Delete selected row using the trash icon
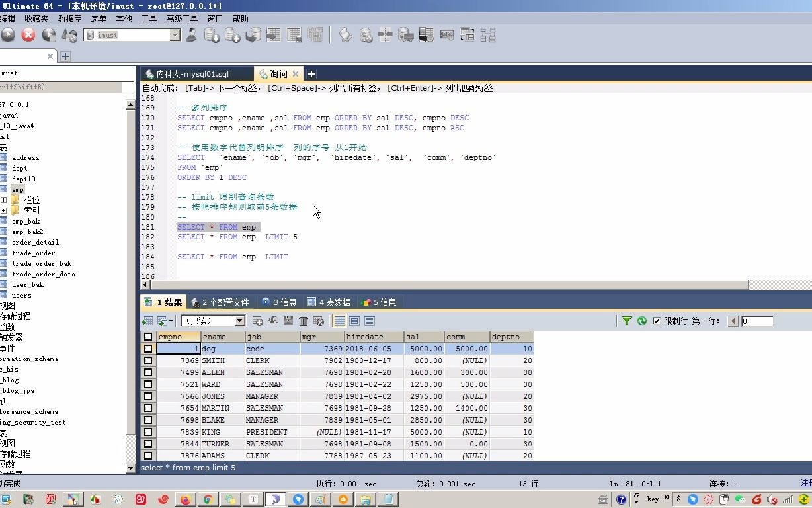The width and height of the screenshot is (812, 508). click(x=304, y=321)
